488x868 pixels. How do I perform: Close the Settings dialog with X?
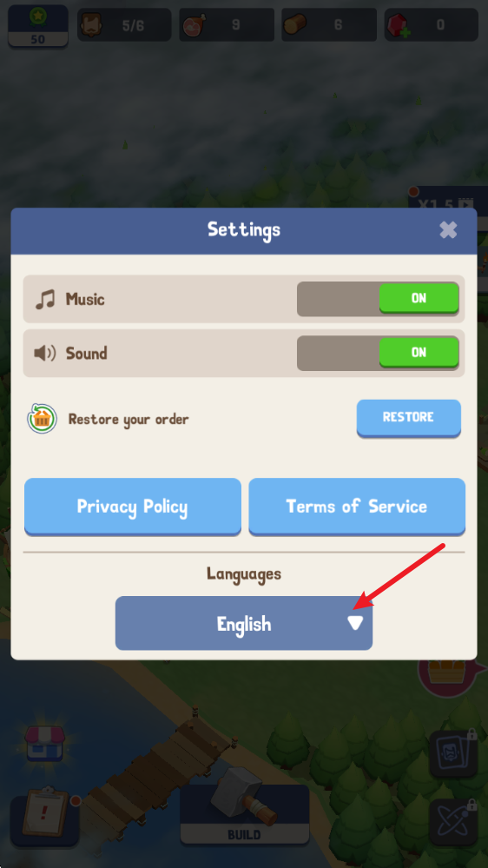pyautogui.click(x=448, y=229)
